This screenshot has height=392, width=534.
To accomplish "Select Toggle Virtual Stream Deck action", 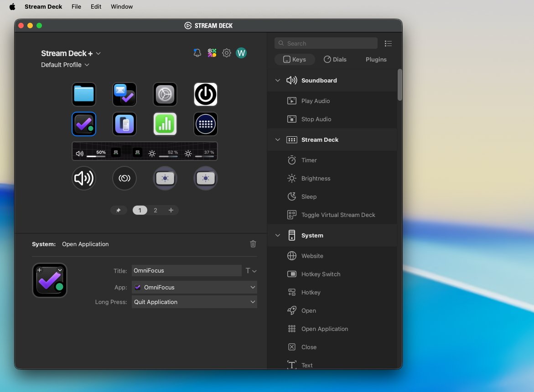I will point(338,215).
